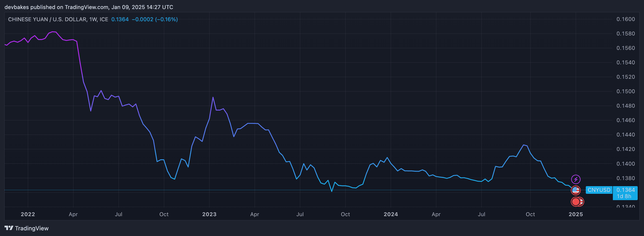
Task: Click the Oct label after 2023
Action: tap(345, 214)
